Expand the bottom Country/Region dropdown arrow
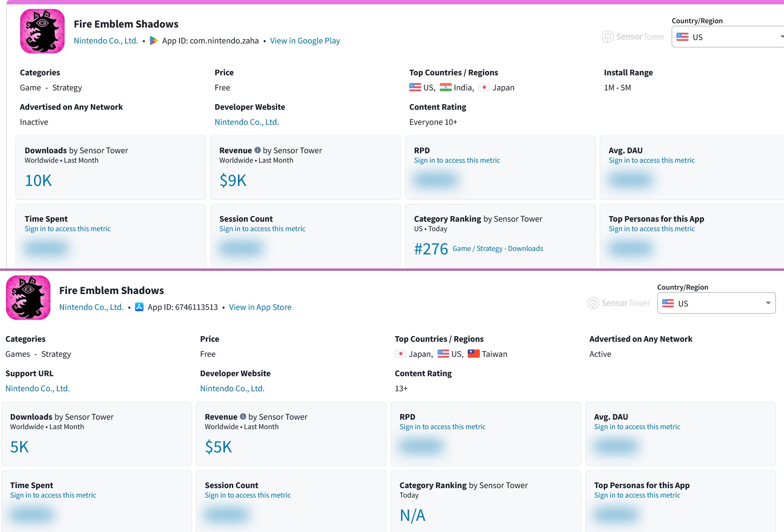This screenshot has width=784, height=532. tap(768, 303)
